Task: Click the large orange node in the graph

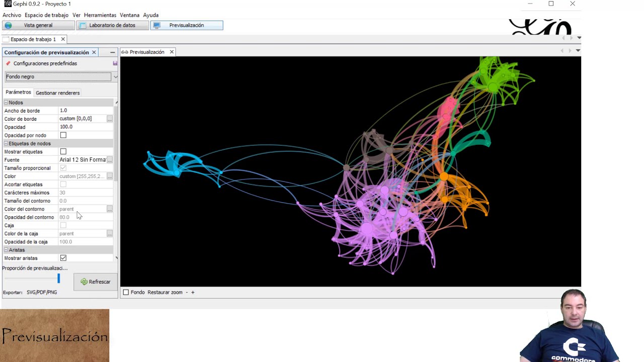Action: pos(444,177)
